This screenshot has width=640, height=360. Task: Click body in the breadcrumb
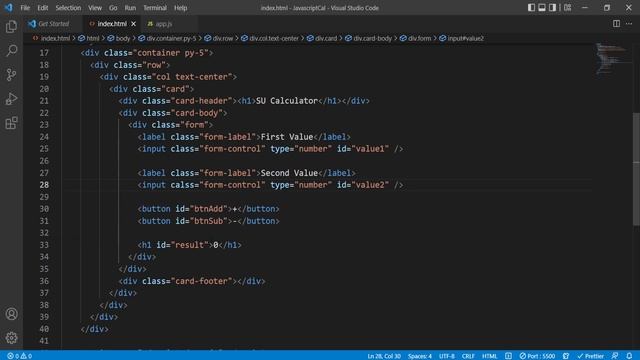click(x=122, y=38)
